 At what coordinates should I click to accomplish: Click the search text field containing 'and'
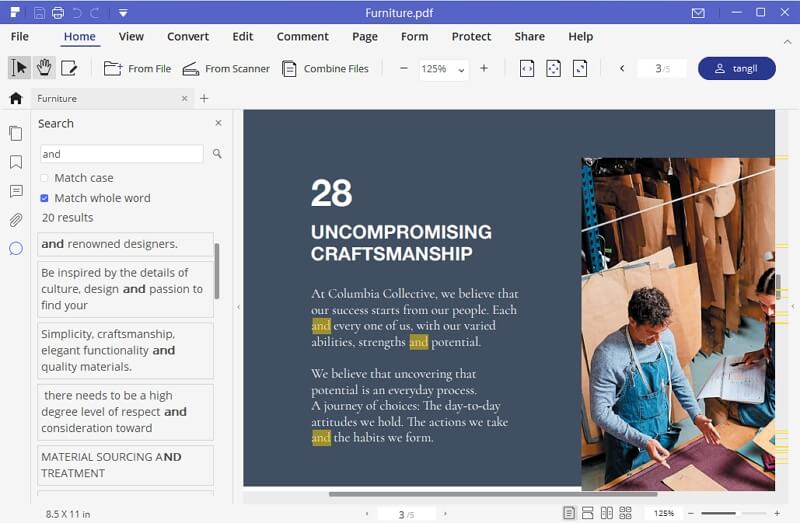point(121,154)
